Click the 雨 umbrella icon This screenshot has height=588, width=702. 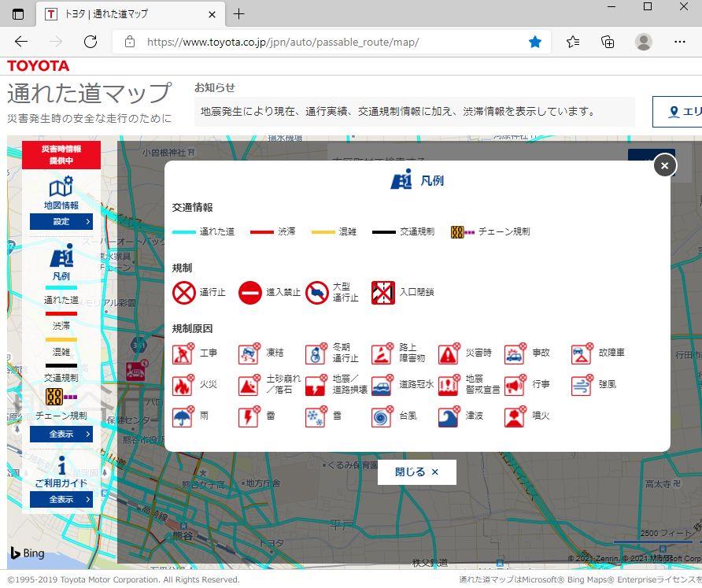[x=183, y=417]
